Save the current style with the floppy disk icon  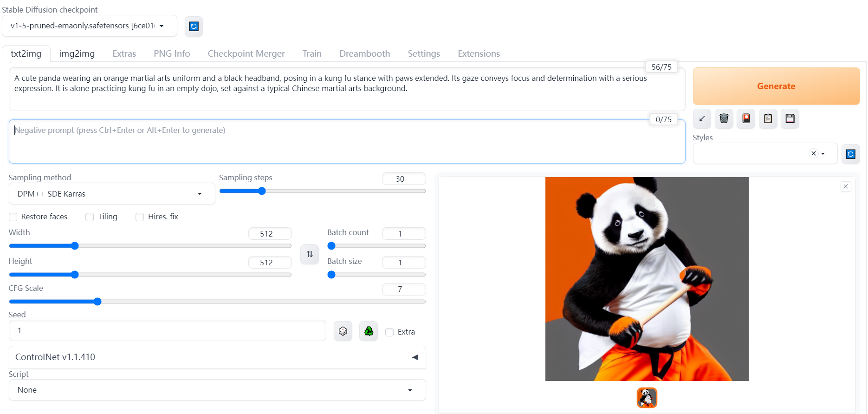point(790,118)
